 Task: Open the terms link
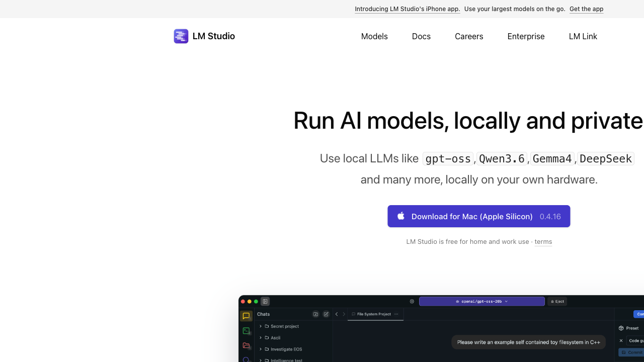coord(543,242)
